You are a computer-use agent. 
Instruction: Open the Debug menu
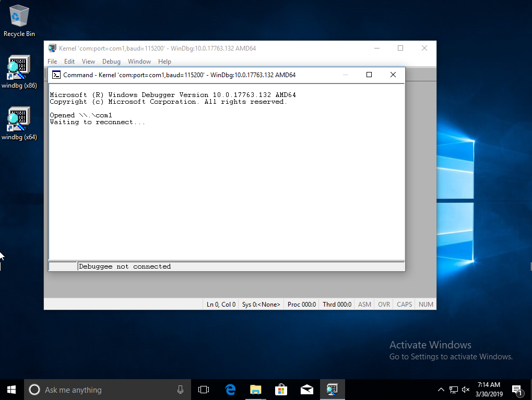coord(111,62)
